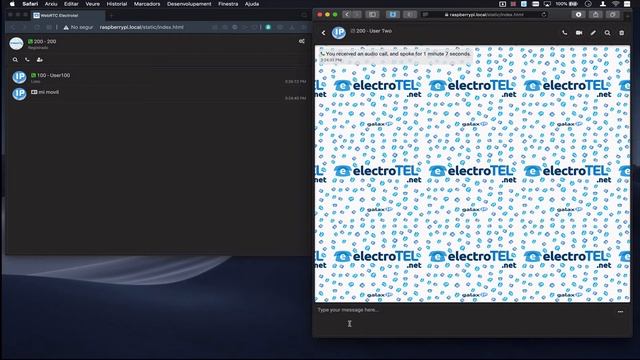
Task: Open the Safari downloads button
Action: [x=578, y=14]
